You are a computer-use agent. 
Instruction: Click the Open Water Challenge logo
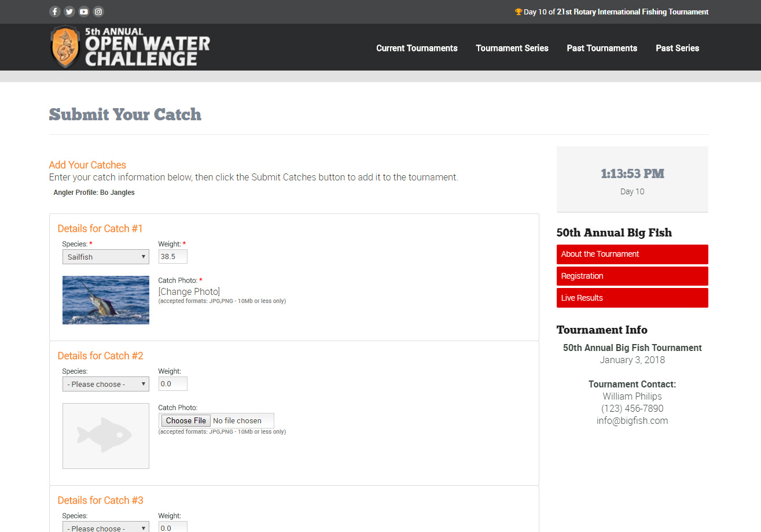click(x=130, y=47)
